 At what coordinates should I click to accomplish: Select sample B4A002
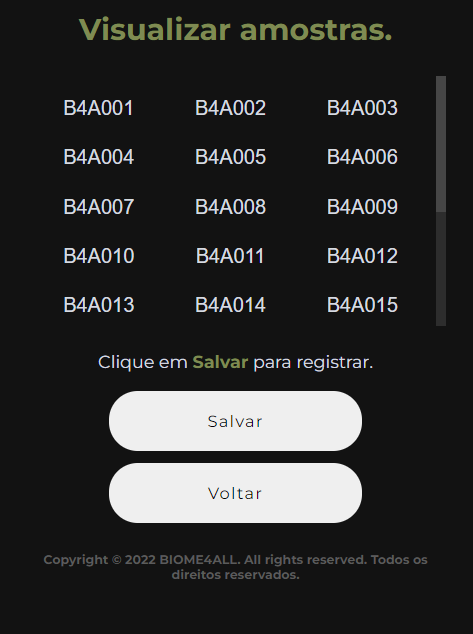(x=230, y=108)
